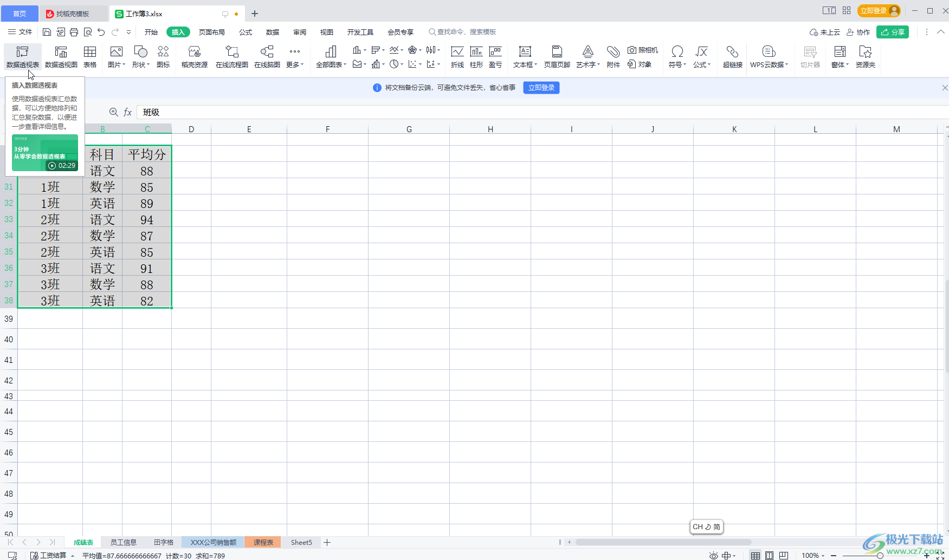
Task: Click the green 分享 share button
Action: [x=893, y=32]
